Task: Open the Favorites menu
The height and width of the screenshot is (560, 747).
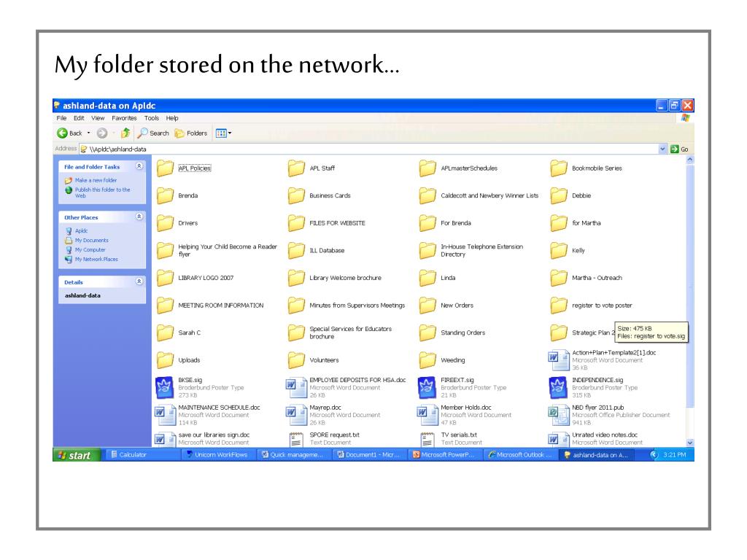Action: pos(124,118)
